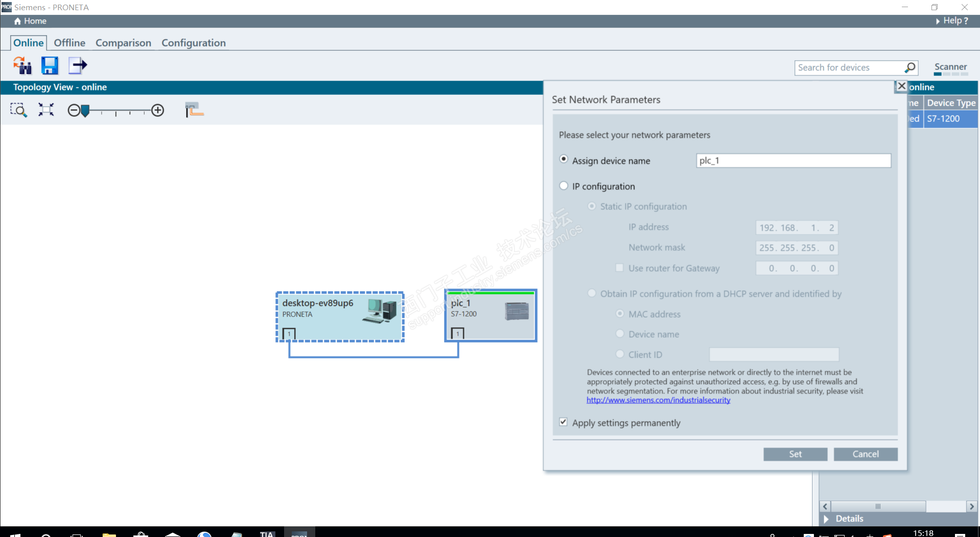Viewport: 980px width, 537px height.
Task: Expand the Help ? menu
Action: 952,21
